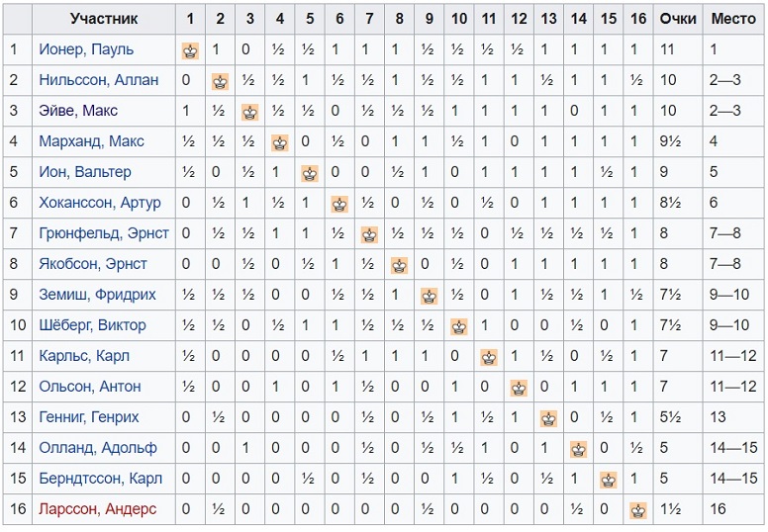This screenshot has height=532, width=768.
Task: Click the king icon in Берндтссон's row
Action: click(609, 481)
